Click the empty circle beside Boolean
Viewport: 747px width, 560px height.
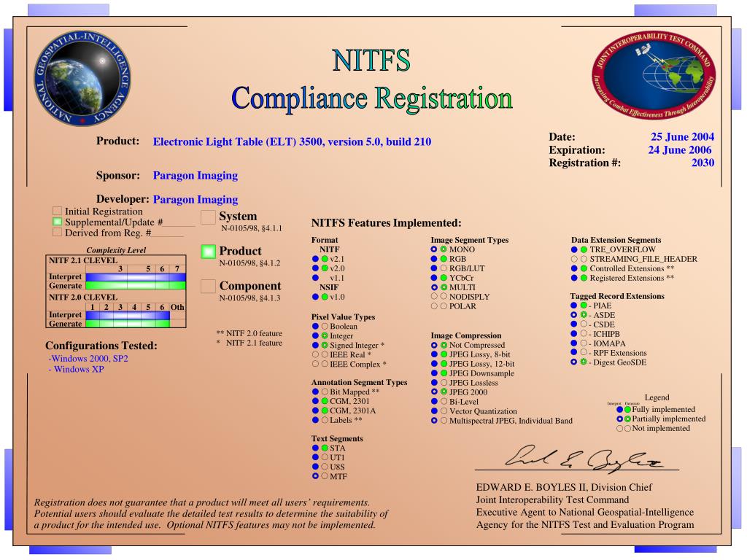pos(325,326)
